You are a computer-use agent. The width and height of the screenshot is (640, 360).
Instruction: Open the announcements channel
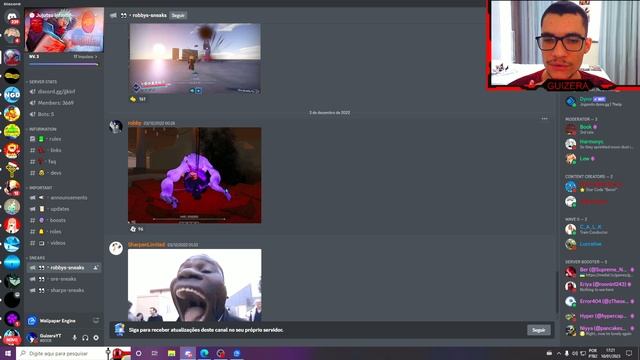[x=64, y=198]
